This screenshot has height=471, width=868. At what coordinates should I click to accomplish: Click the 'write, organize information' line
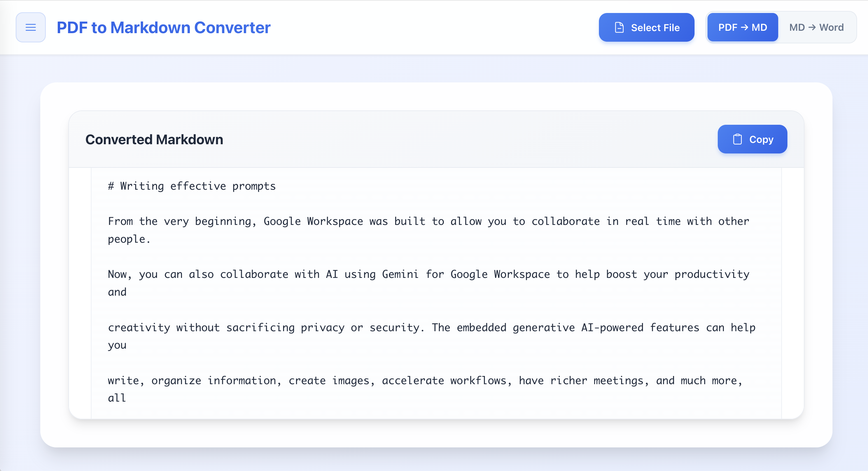pyautogui.click(x=425, y=380)
